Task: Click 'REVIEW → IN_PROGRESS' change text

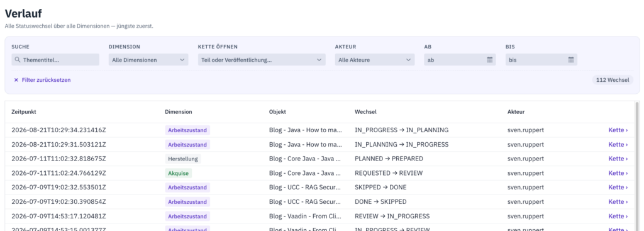Action: (392, 216)
